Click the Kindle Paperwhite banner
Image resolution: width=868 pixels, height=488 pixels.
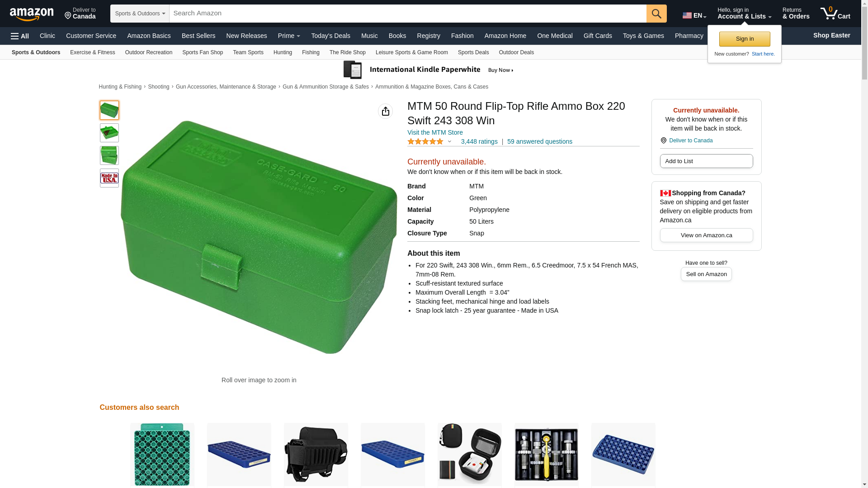[x=429, y=70]
